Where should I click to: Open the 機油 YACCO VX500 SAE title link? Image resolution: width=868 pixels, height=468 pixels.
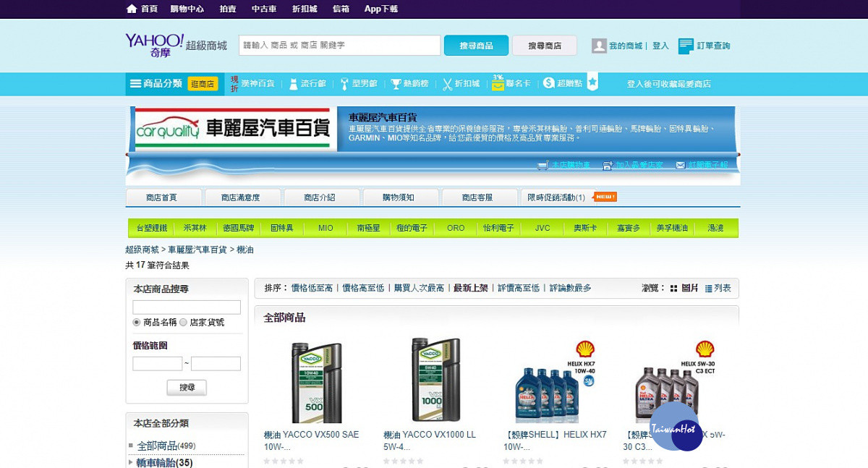pos(311,441)
